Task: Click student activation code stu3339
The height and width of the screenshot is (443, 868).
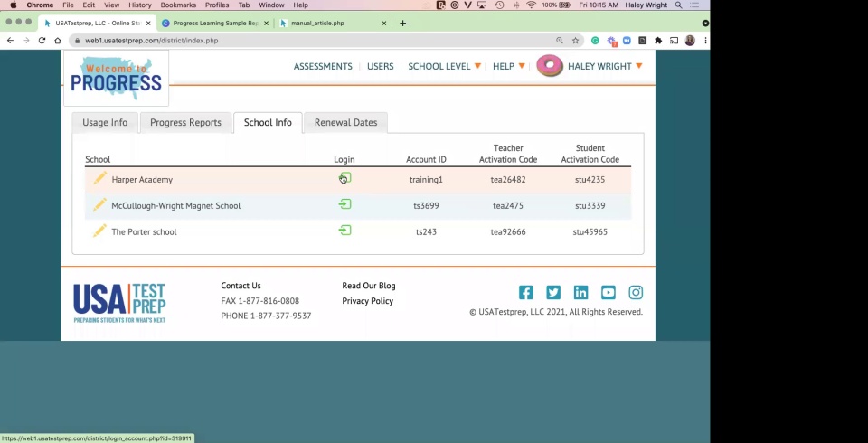Action: pos(590,205)
